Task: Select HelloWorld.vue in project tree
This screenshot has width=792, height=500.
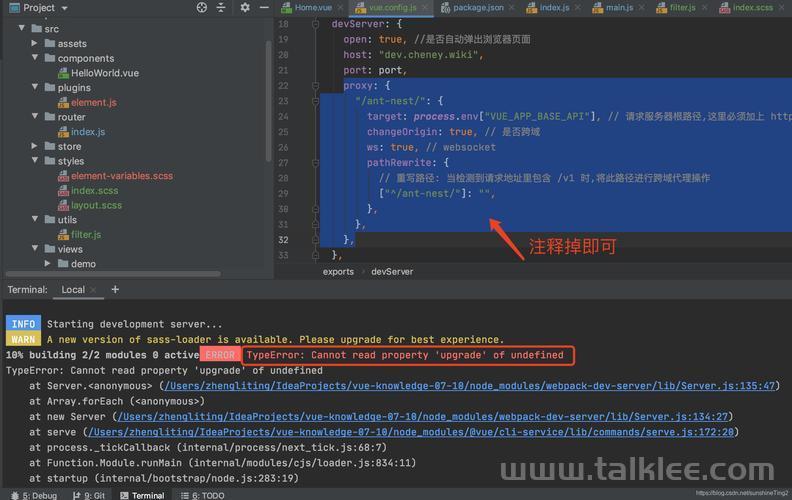Action: coord(105,73)
